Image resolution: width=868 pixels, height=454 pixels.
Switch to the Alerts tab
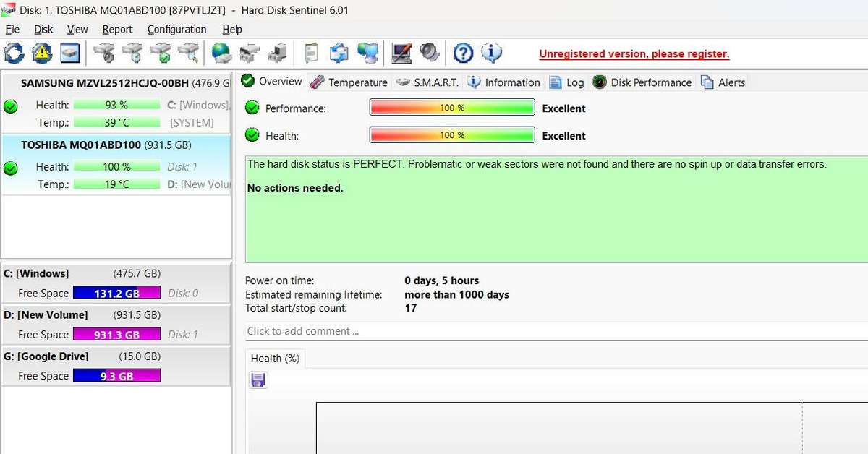coord(723,82)
